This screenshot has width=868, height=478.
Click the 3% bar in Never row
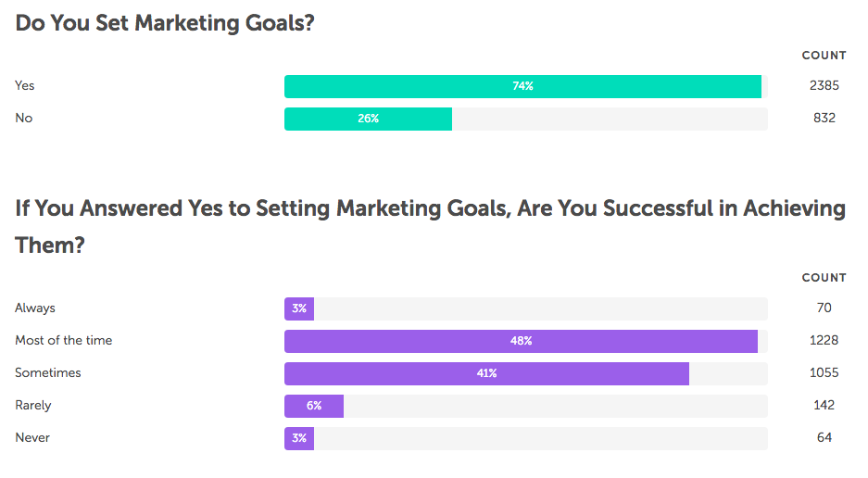(x=299, y=438)
